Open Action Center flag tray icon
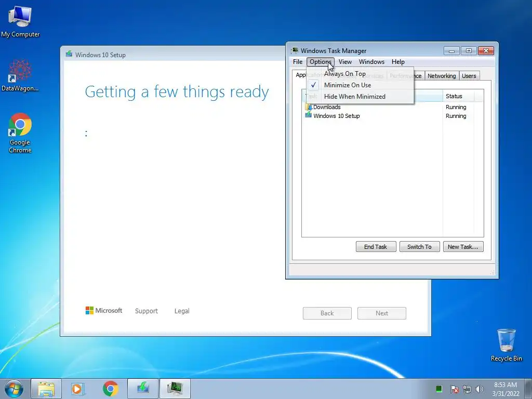Screen dimensions: 532x399 454,389
